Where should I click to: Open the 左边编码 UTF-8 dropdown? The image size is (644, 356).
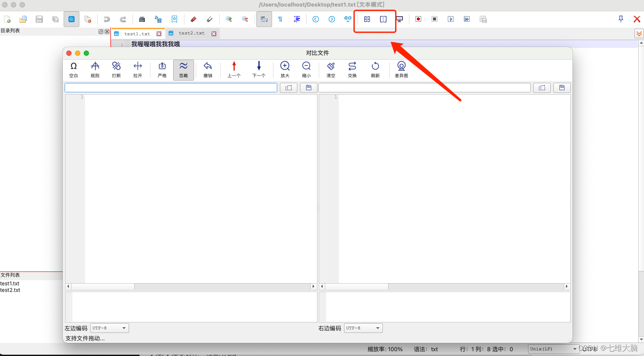[109, 328]
